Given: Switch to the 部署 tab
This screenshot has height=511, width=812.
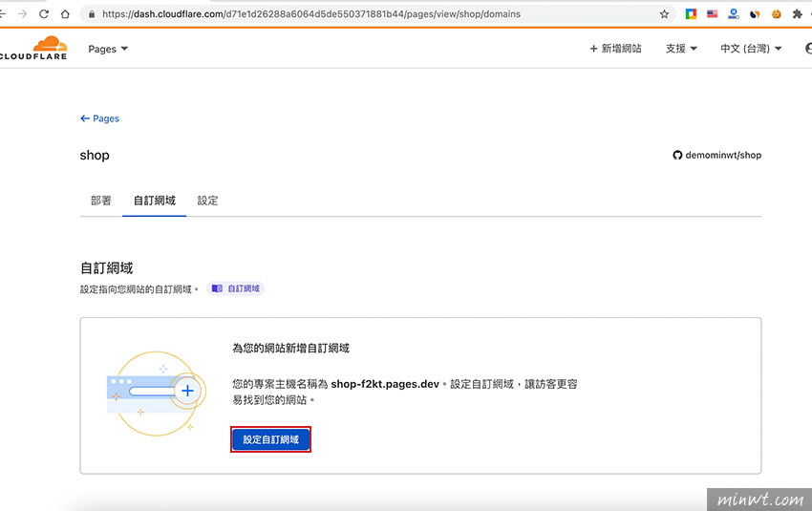Looking at the screenshot, I should tap(101, 201).
